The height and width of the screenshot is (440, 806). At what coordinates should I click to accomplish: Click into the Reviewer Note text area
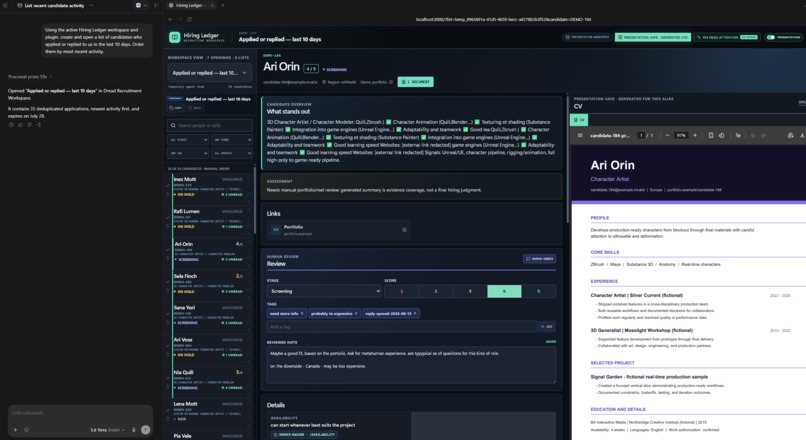coord(411,364)
